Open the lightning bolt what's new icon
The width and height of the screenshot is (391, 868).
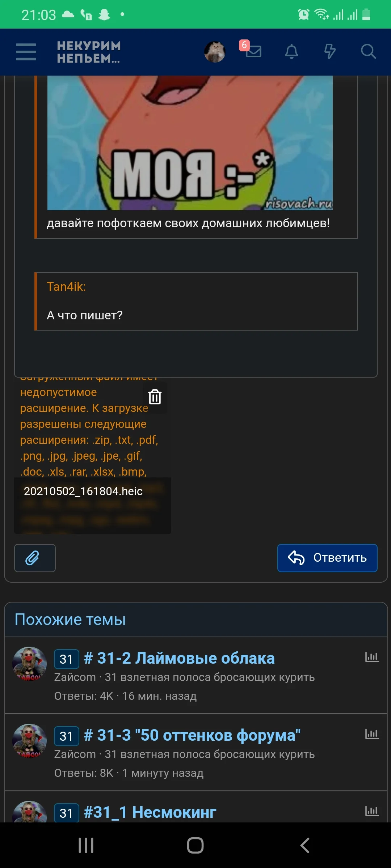(x=330, y=52)
